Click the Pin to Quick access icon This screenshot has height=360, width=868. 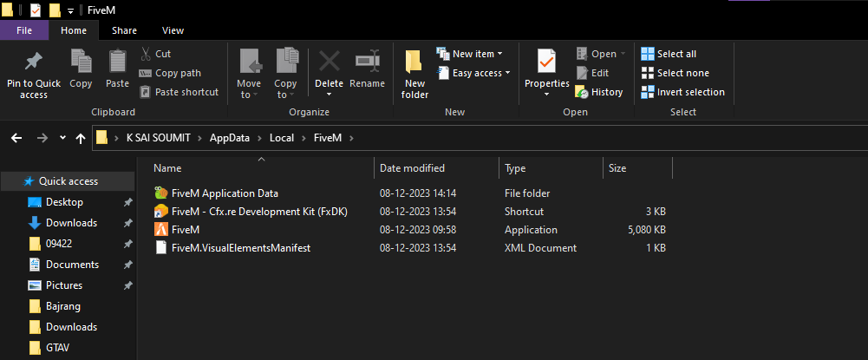34,62
